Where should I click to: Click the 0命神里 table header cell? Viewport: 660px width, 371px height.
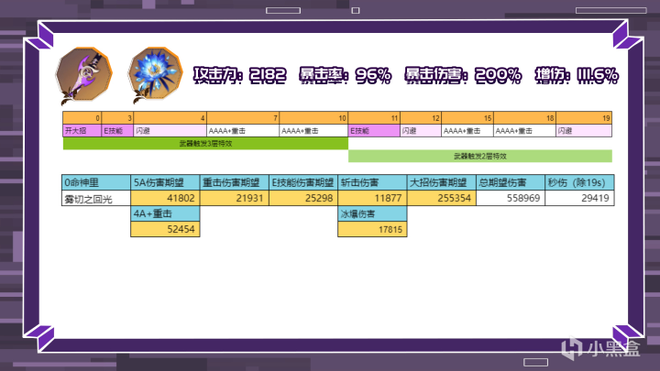[x=96, y=183]
